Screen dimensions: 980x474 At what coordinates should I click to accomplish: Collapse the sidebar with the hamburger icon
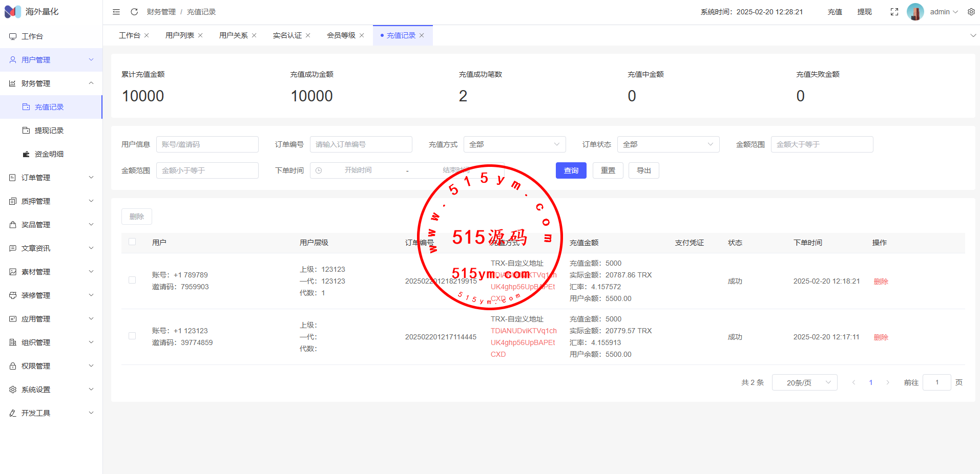116,12
